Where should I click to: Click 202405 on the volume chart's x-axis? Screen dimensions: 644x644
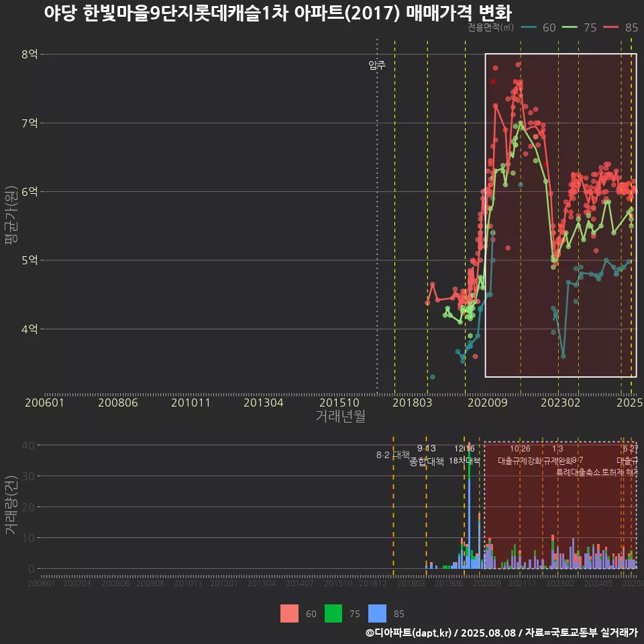[x=598, y=583]
